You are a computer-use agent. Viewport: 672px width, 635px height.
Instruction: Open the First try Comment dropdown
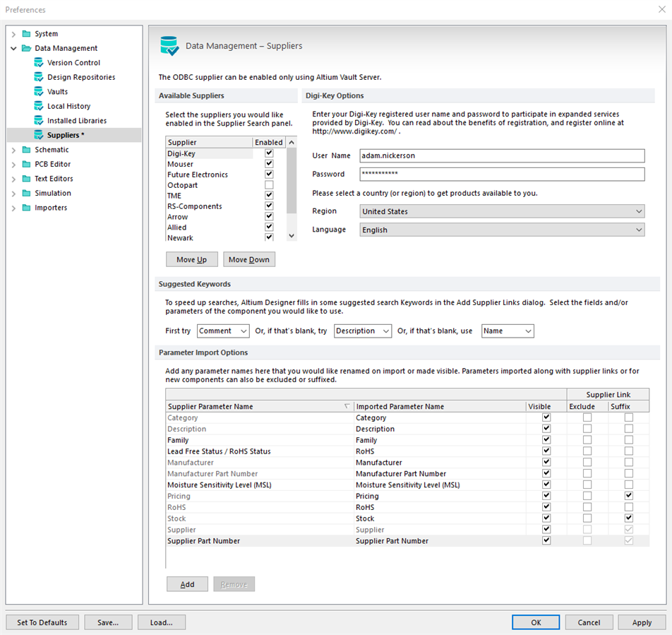pyautogui.click(x=223, y=331)
